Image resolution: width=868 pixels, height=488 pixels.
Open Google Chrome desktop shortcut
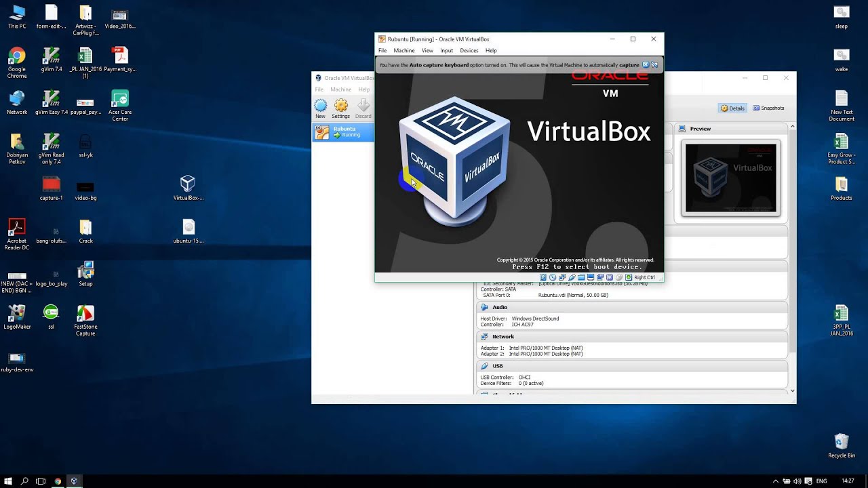(17, 63)
